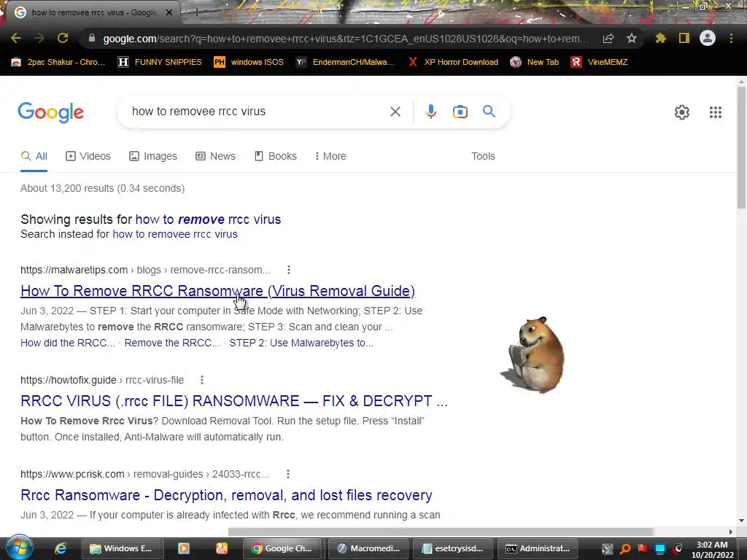The width and height of the screenshot is (747, 560).
Task: Click the taskbar clock showing 3:02 AM
Action: [x=712, y=550]
